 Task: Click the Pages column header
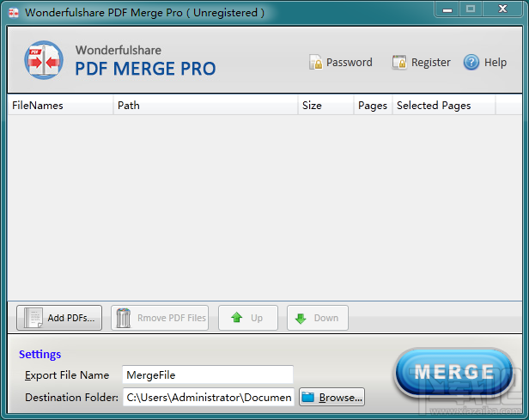click(373, 106)
